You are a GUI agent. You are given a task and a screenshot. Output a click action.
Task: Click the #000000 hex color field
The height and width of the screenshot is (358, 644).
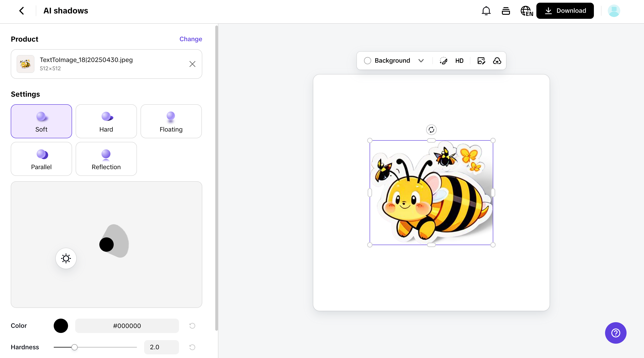pyautogui.click(x=127, y=326)
